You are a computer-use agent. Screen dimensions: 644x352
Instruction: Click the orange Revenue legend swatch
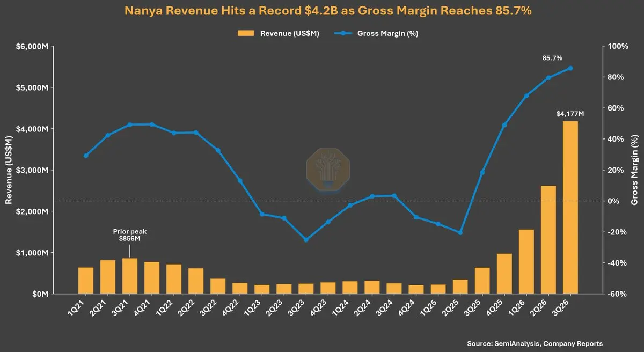click(x=246, y=33)
